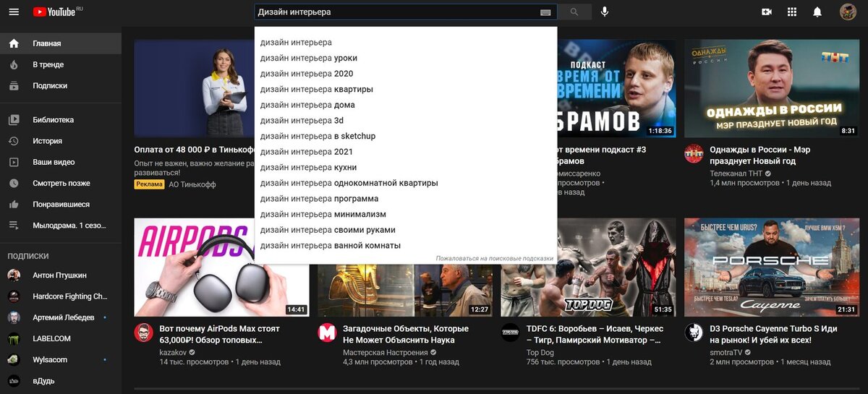Select suggestion дизайн интерьера дома
Viewport: 868px width, 394px height.
click(406, 105)
